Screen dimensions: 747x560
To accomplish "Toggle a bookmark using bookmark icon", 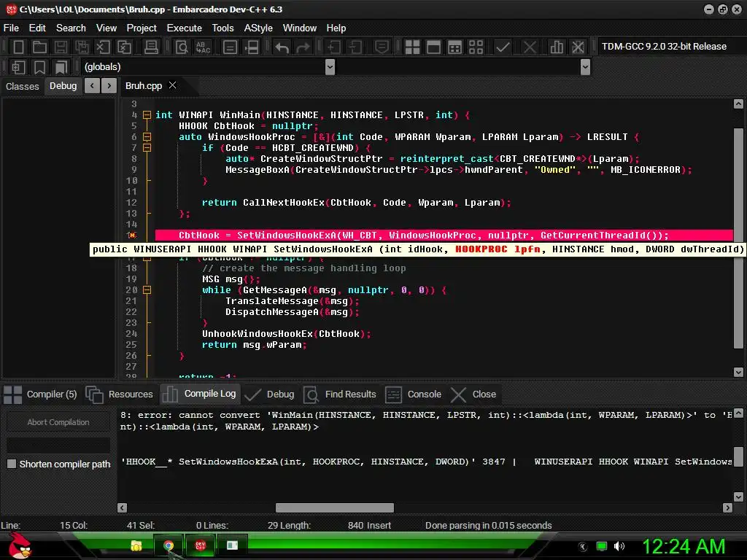I will tap(39, 67).
